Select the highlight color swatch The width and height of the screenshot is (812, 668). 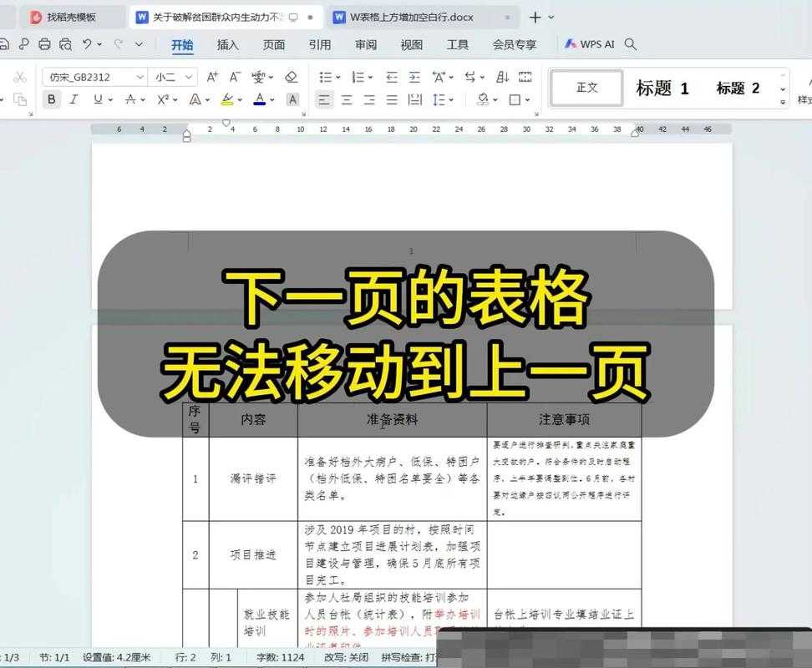point(226,100)
